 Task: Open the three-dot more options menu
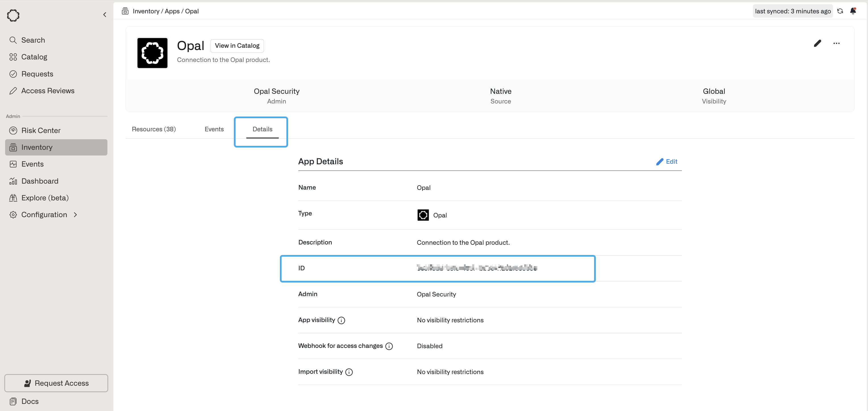836,43
